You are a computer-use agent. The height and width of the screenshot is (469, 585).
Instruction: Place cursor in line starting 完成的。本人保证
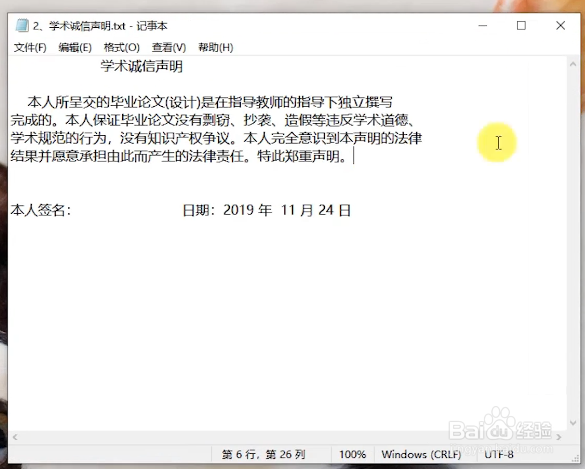click(212, 120)
